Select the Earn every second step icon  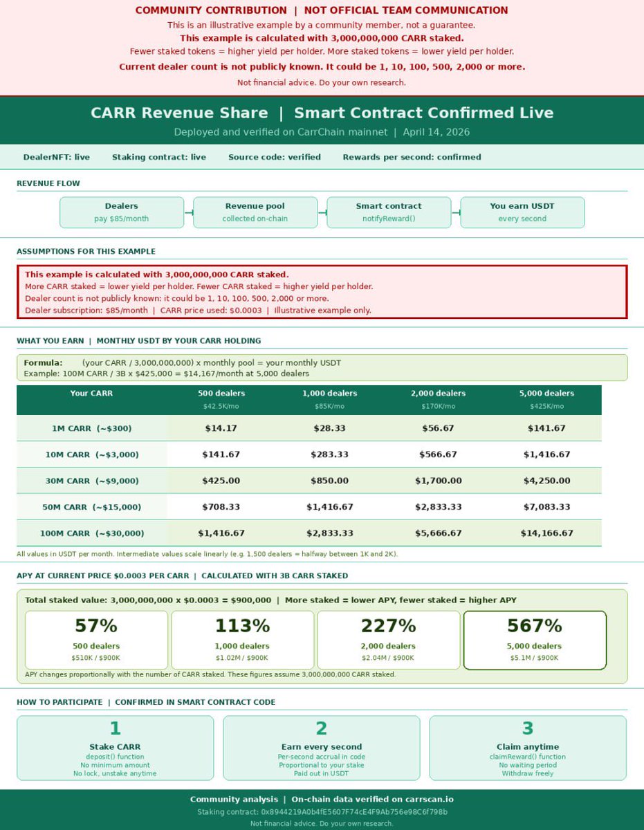[x=321, y=728]
